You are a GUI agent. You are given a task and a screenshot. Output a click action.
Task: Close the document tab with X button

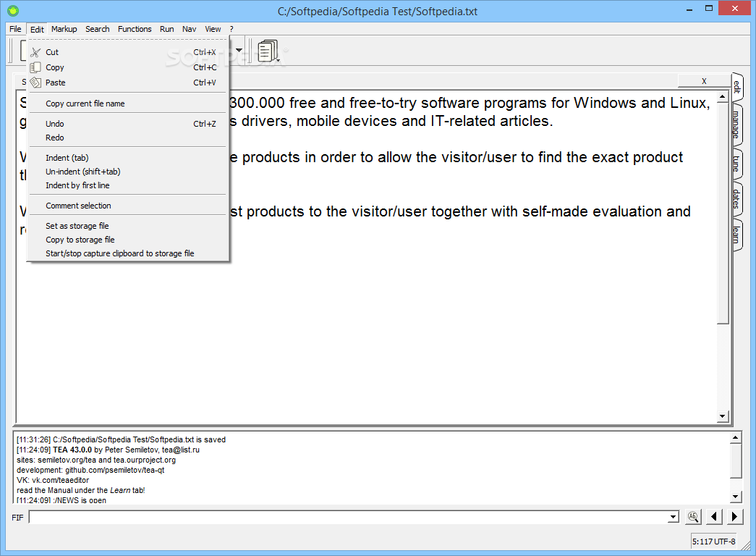click(x=704, y=81)
